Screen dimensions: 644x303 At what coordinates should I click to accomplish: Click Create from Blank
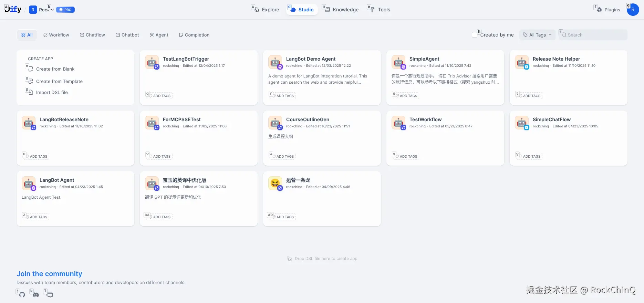pyautogui.click(x=55, y=69)
